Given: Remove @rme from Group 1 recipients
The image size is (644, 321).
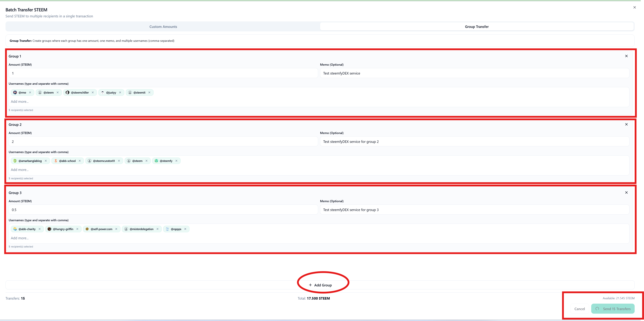Looking at the screenshot, I should click(x=30, y=93).
